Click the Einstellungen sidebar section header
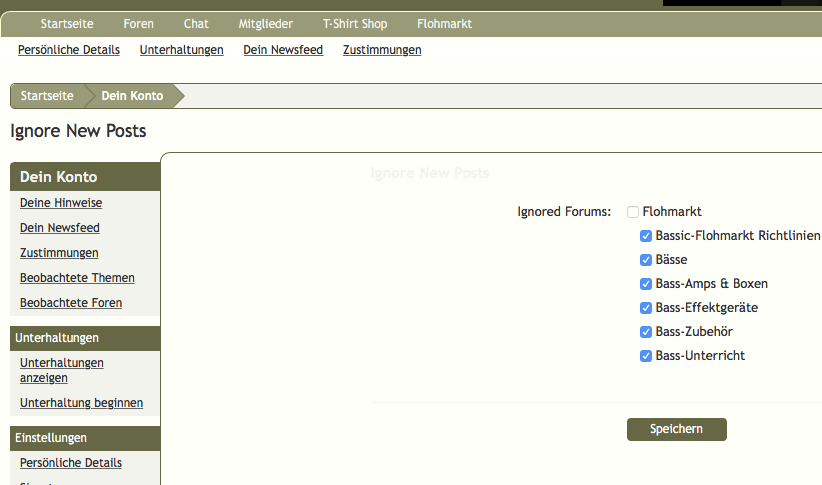The height and width of the screenshot is (485, 822). tap(85, 438)
